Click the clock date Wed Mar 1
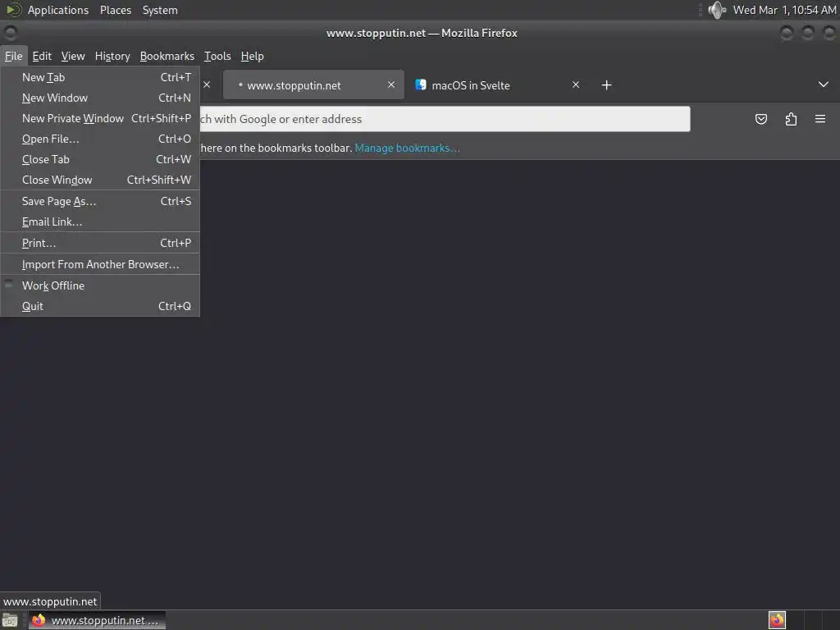840x630 pixels. [784, 10]
